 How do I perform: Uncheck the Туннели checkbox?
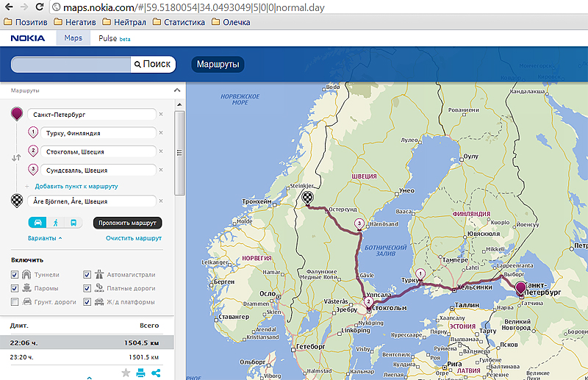(15, 274)
